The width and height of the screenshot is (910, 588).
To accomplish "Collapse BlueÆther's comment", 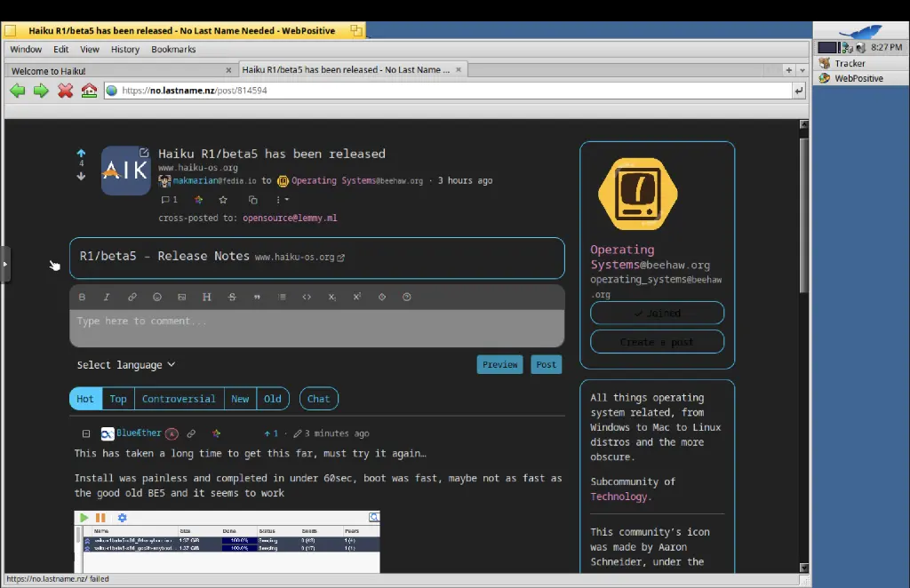I will click(x=86, y=433).
